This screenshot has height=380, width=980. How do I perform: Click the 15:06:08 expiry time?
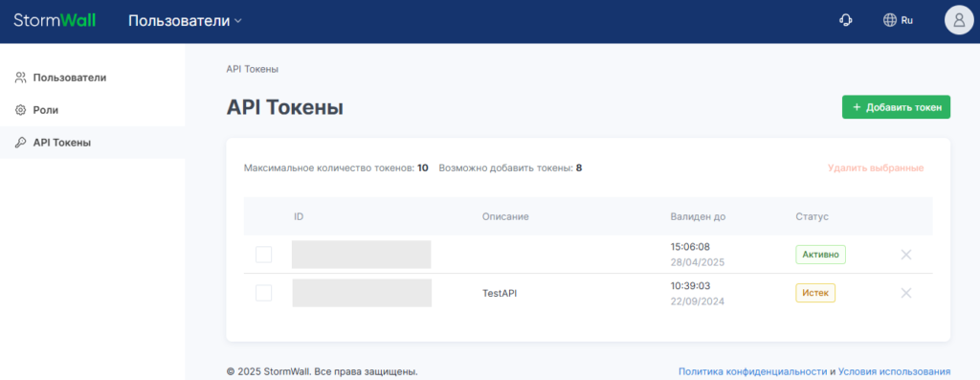click(690, 247)
